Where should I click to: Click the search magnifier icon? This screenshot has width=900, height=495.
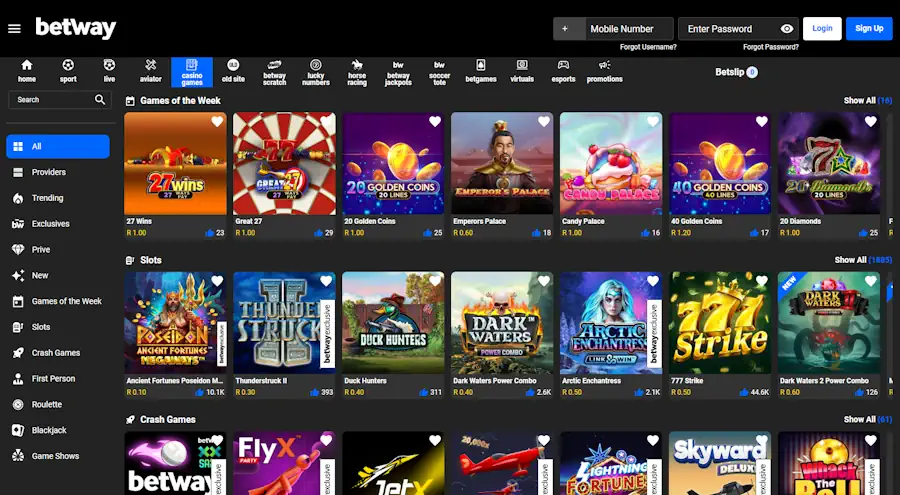click(x=100, y=100)
